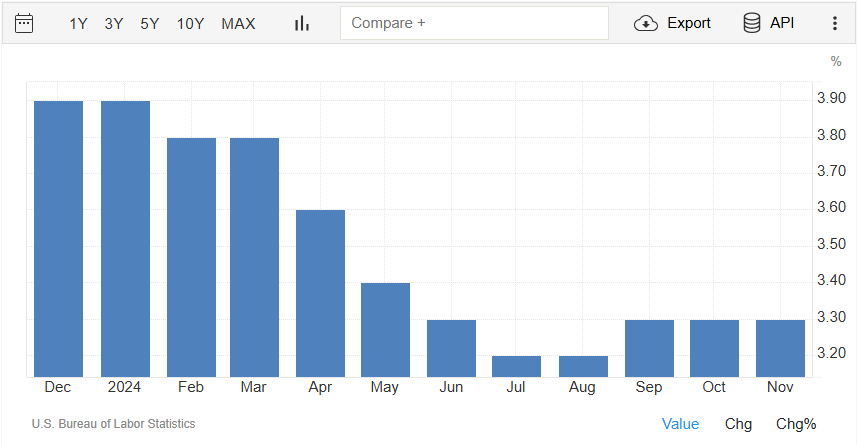857x445 pixels.
Task: Click the April bar in the chart
Action: coord(320,294)
